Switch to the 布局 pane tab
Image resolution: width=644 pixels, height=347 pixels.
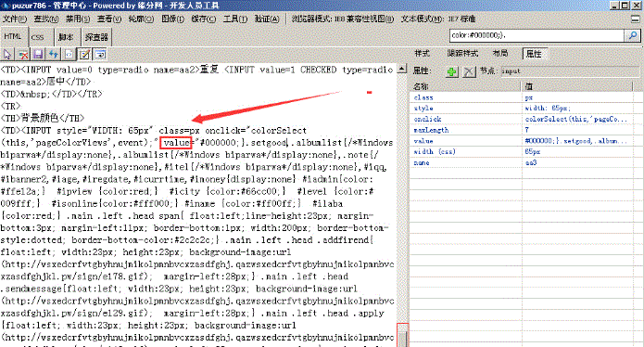[x=499, y=54]
